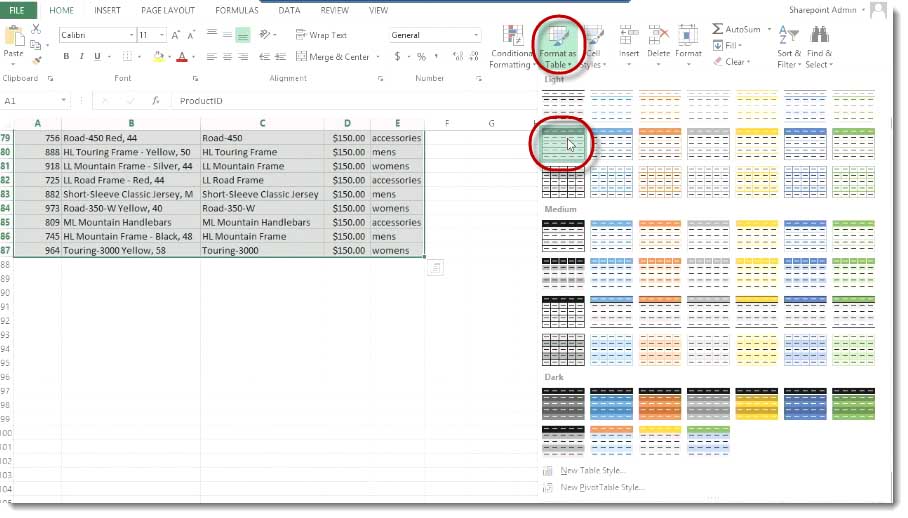Toggle Bold formatting

pos(67,57)
